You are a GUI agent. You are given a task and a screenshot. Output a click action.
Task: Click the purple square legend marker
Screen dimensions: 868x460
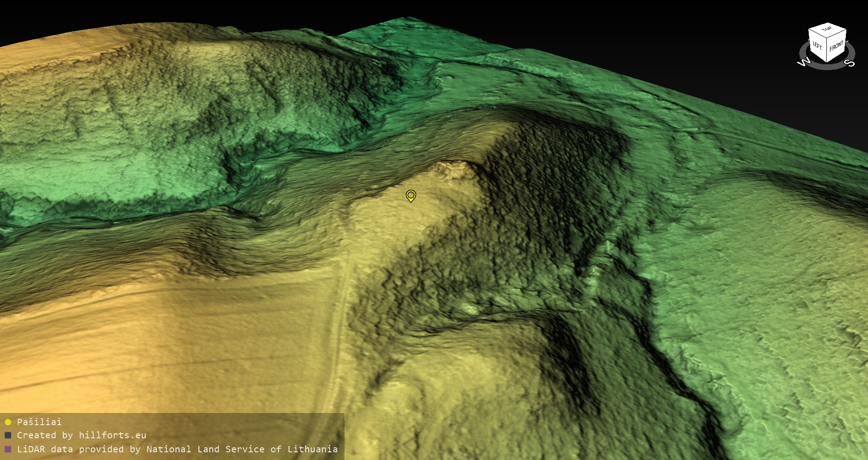pyautogui.click(x=8, y=450)
